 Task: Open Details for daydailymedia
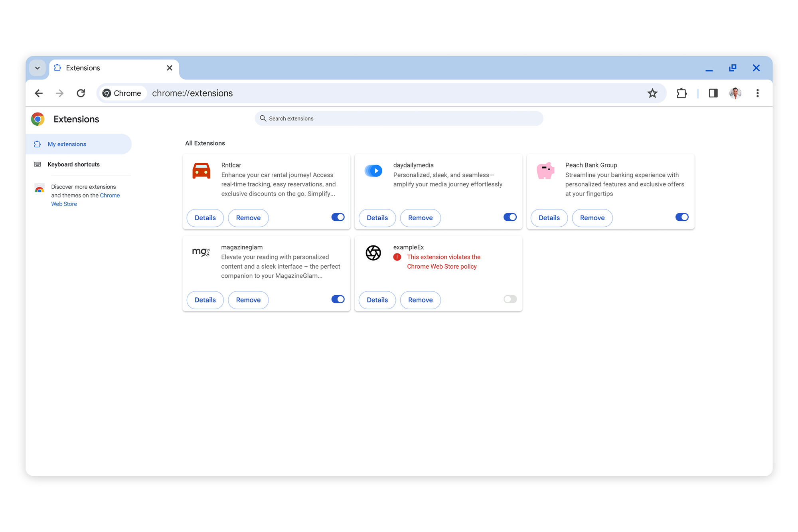click(377, 218)
